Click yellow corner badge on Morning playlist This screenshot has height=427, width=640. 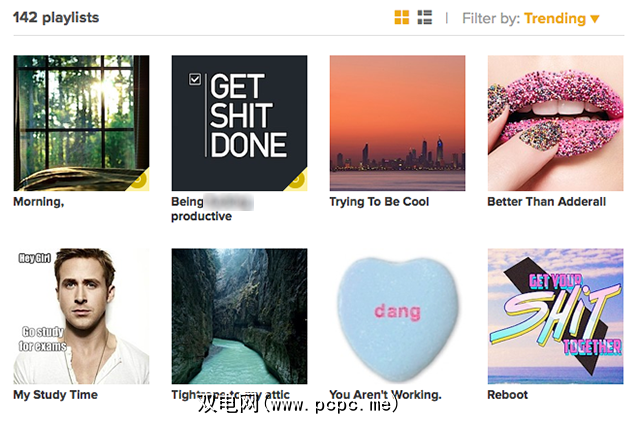coord(140,180)
